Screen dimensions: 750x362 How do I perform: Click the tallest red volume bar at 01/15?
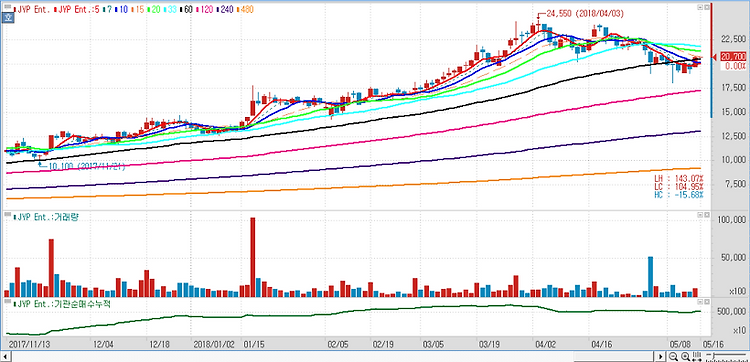[253, 257]
